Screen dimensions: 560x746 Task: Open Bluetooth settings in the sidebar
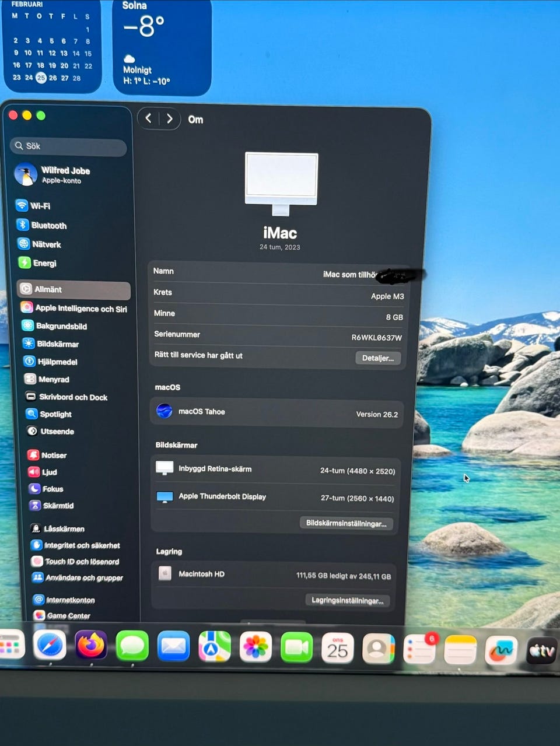[x=42, y=225]
